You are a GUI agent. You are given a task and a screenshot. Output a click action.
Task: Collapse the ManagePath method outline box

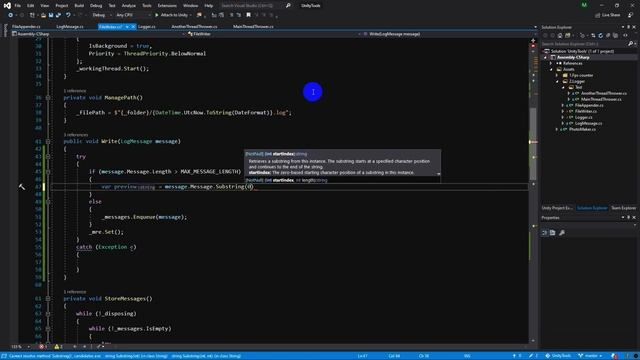click(x=48, y=98)
